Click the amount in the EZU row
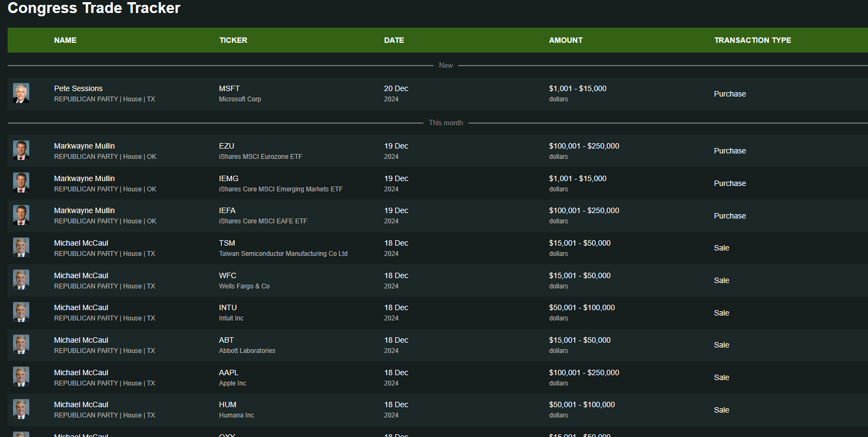 click(x=584, y=146)
